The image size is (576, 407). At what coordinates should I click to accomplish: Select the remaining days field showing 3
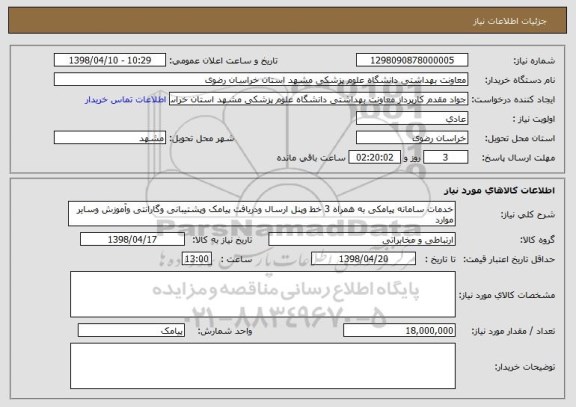coord(445,158)
